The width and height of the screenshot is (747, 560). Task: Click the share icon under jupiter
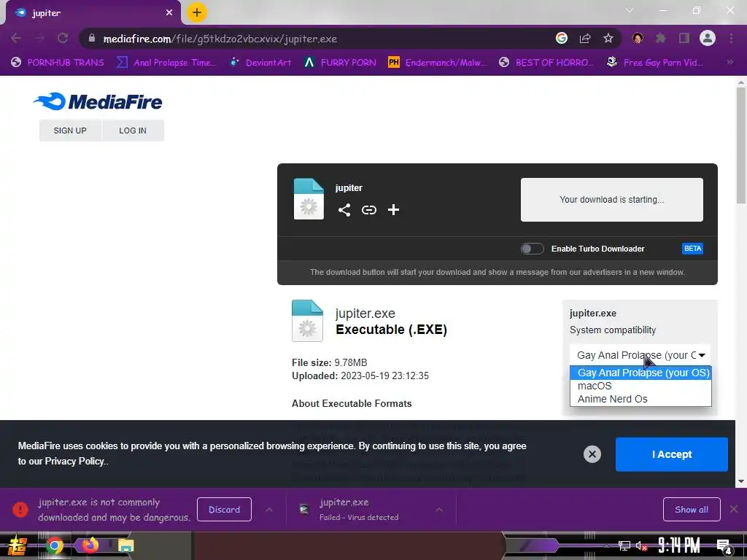pos(344,210)
